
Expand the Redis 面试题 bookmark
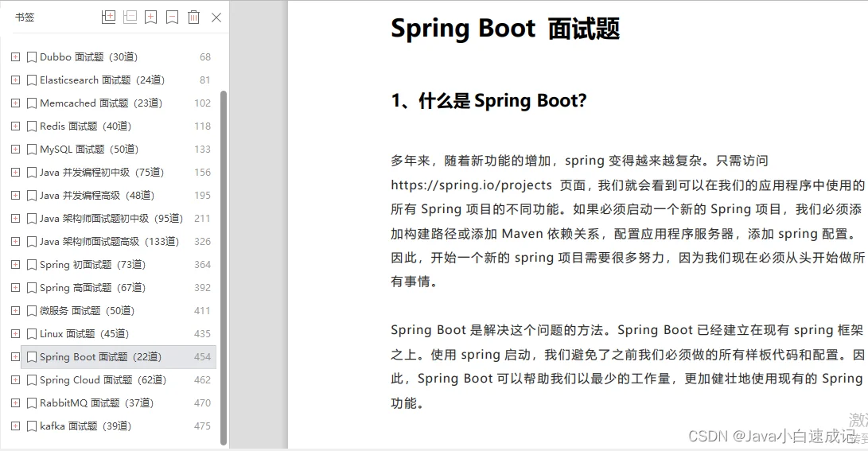click(15, 126)
